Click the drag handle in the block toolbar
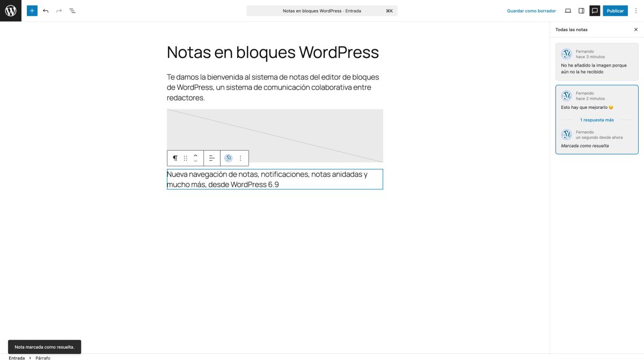The image size is (644, 362). pos(185,158)
